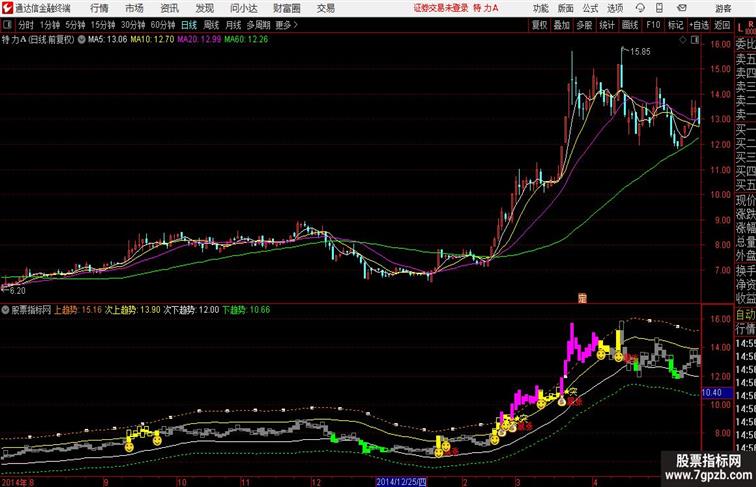Open the 选项 menu
756x487 pixels.
point(615,8)
